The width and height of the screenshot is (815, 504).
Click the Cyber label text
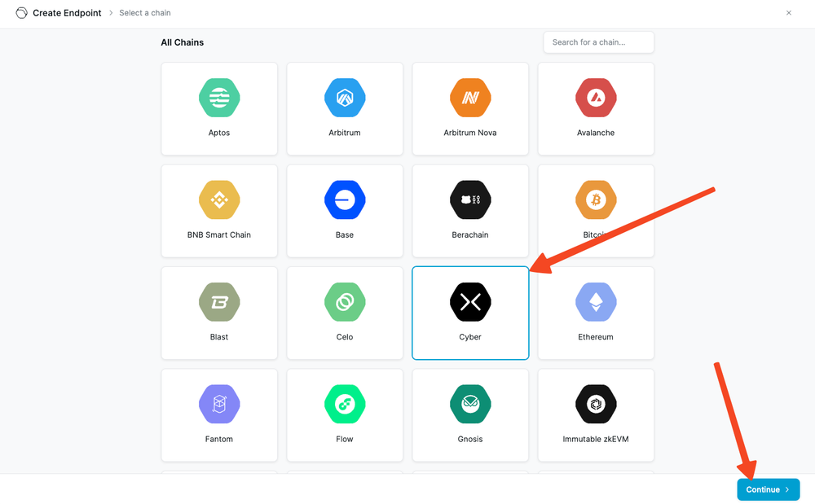470,337
